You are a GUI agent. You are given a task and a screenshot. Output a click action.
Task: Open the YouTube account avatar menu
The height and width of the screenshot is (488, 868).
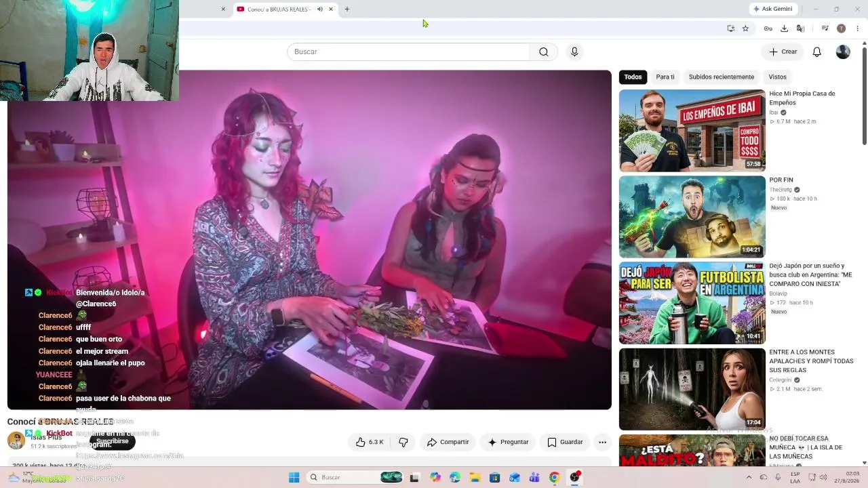coord(843,52)
